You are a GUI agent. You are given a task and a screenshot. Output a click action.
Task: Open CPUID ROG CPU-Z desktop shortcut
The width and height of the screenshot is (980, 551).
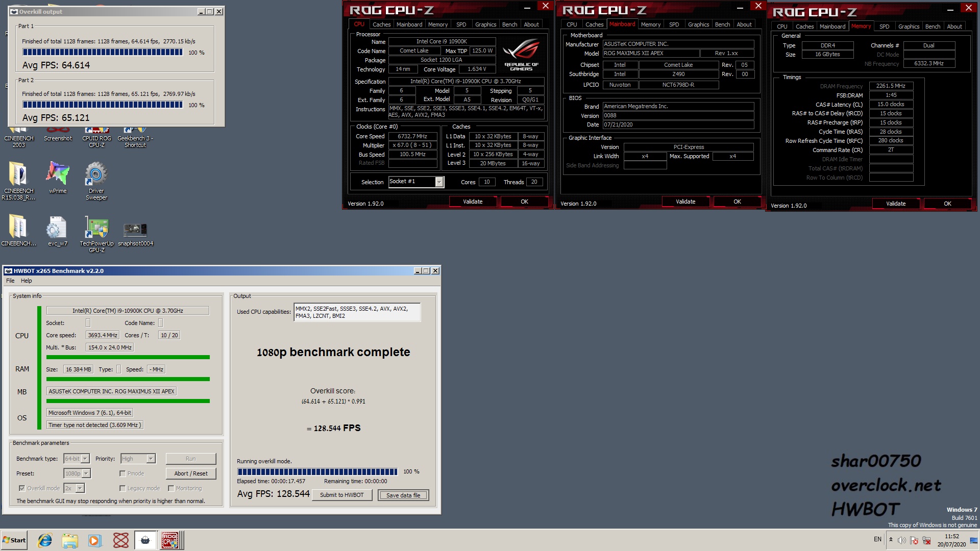pyautogui.click(x=96, y=138)
